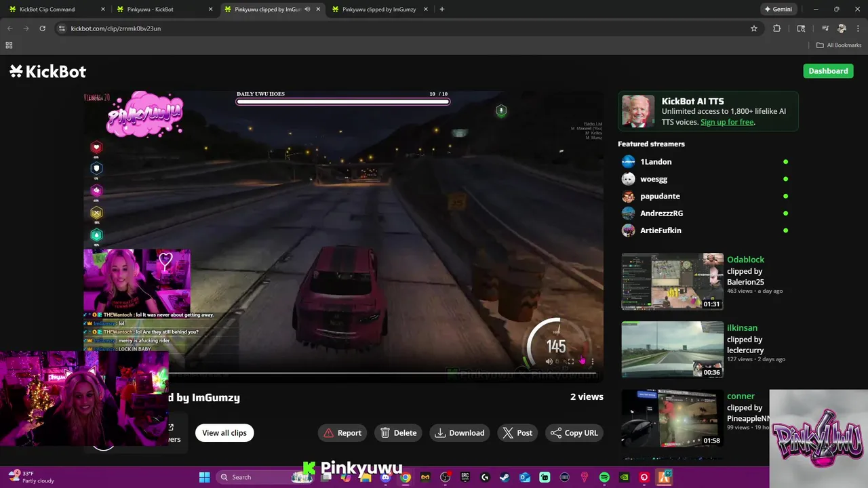
Task: Open Outlook from the taskbar
Action: (x=524, y=477)
